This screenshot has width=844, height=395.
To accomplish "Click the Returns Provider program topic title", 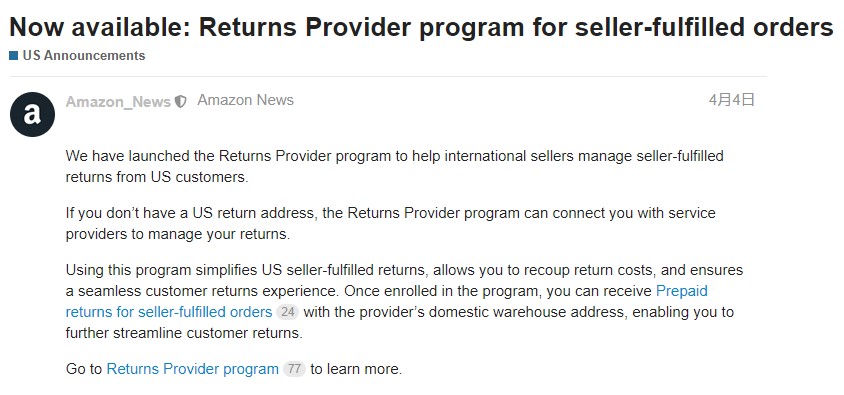I will (x=421, y=26).
